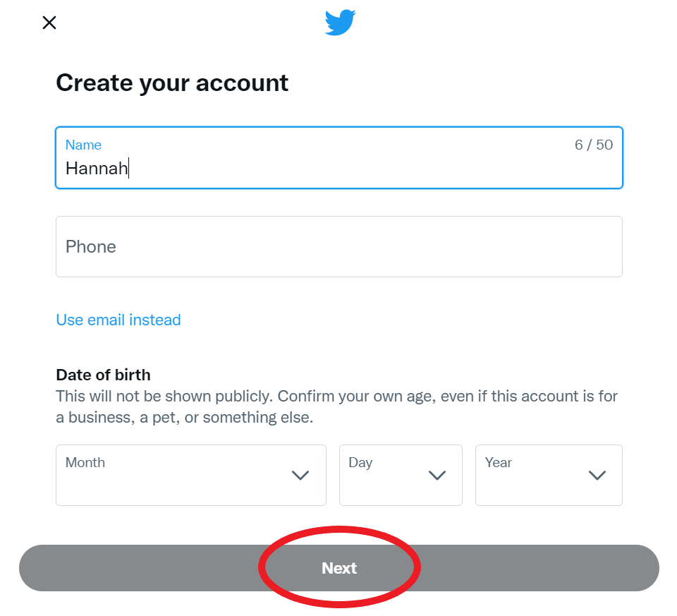Click the 6 / 50 character counter
Screen dimensions: 677x616
593,145
